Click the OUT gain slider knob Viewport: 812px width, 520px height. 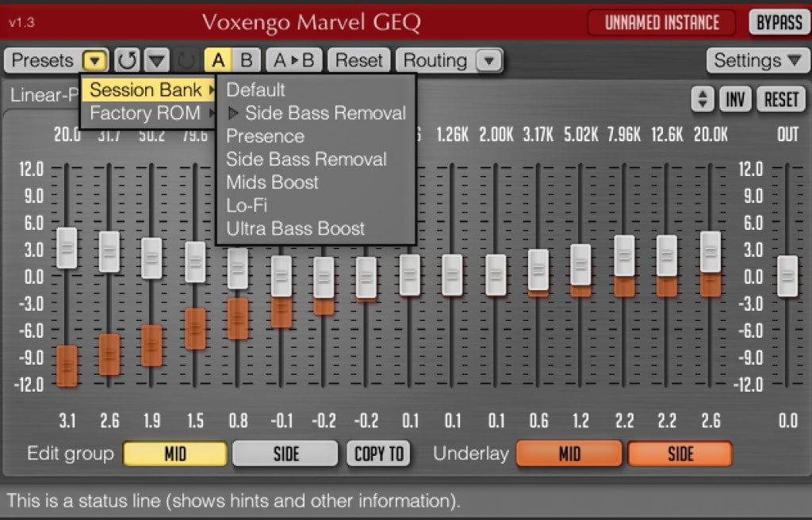(787, 276)
